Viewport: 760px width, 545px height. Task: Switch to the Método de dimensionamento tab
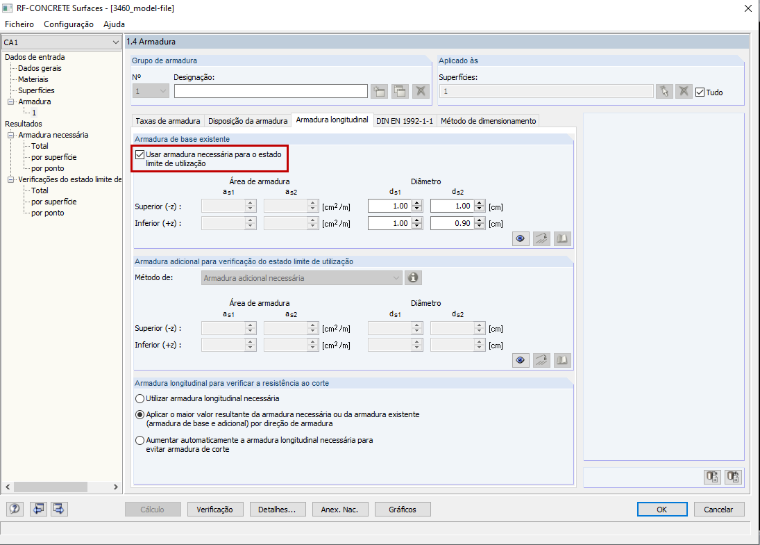click(x=488, y=121)
